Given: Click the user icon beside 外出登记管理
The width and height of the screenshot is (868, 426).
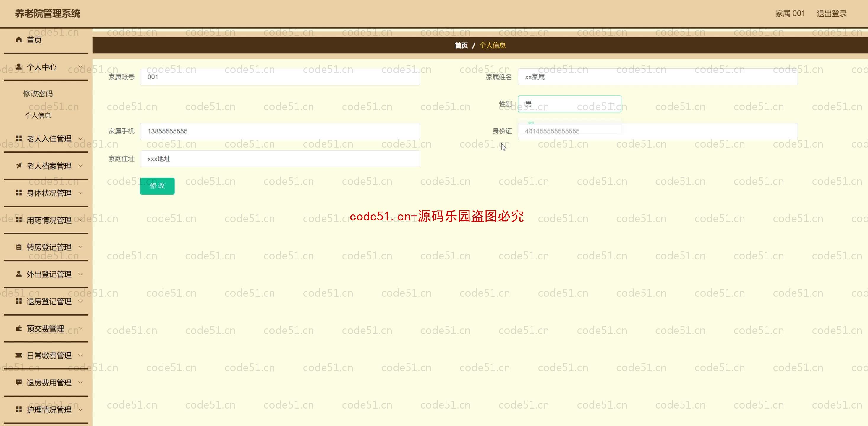Looking at the screenshot, I should (x=19, y=274).
